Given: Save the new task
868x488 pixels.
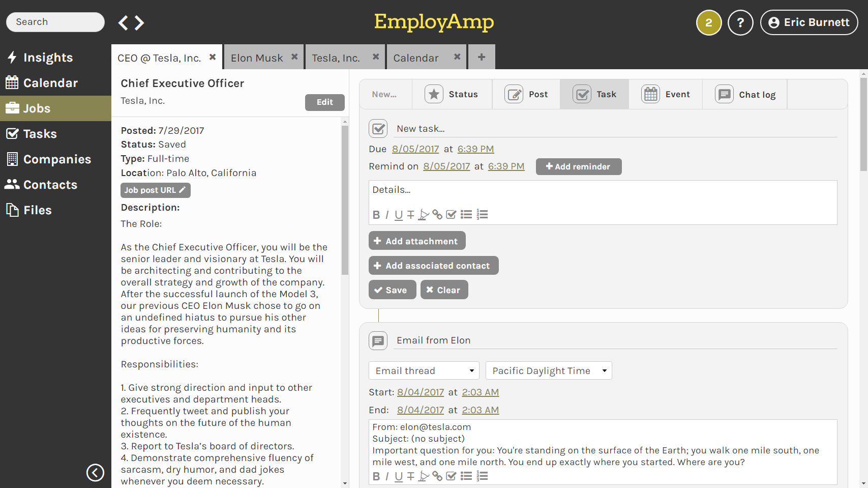Looking at the screenshot, I should click(393, 290).
